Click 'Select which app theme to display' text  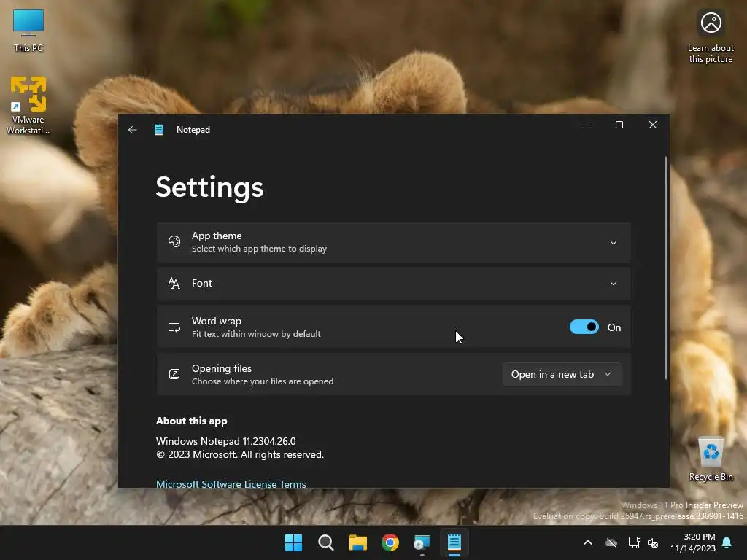(x=259, y=249)
